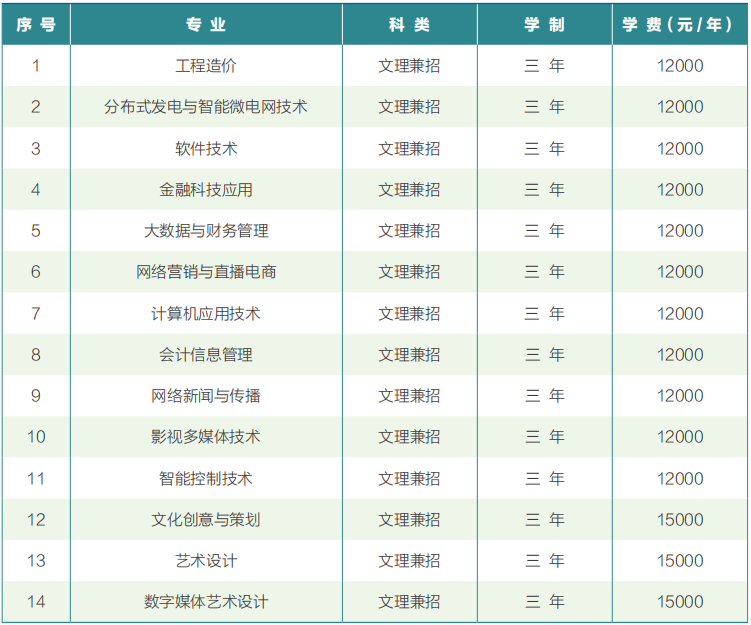The height and width of the screenshot is (625, 751).
Task: Click serial number 6 cell
Action: (36, 272)
